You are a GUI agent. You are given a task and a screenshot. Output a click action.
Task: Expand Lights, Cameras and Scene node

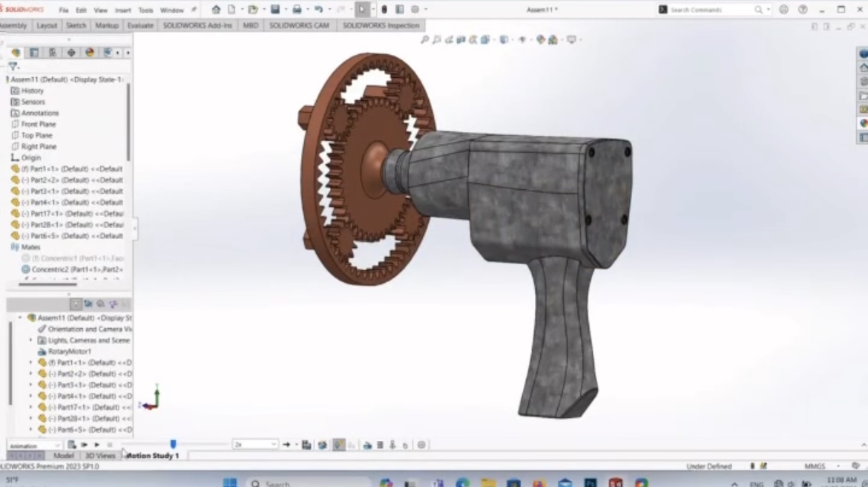tap(30, 340)
